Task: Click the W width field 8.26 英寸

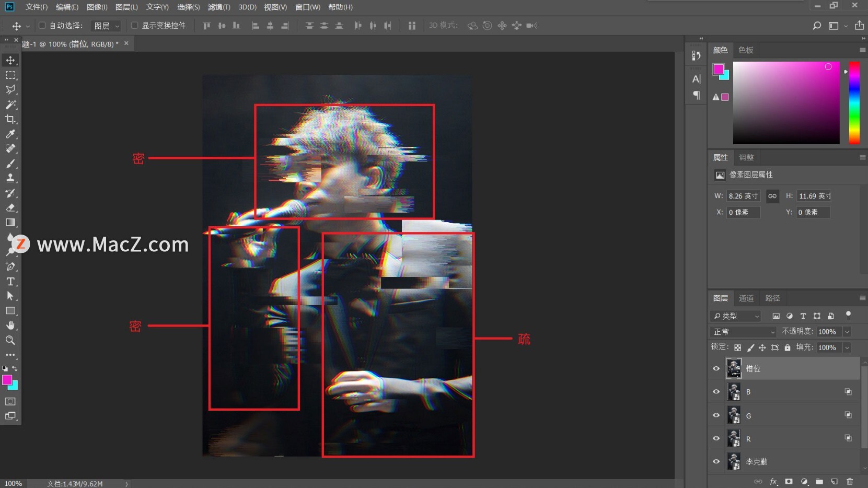Action: coord(743,196)
